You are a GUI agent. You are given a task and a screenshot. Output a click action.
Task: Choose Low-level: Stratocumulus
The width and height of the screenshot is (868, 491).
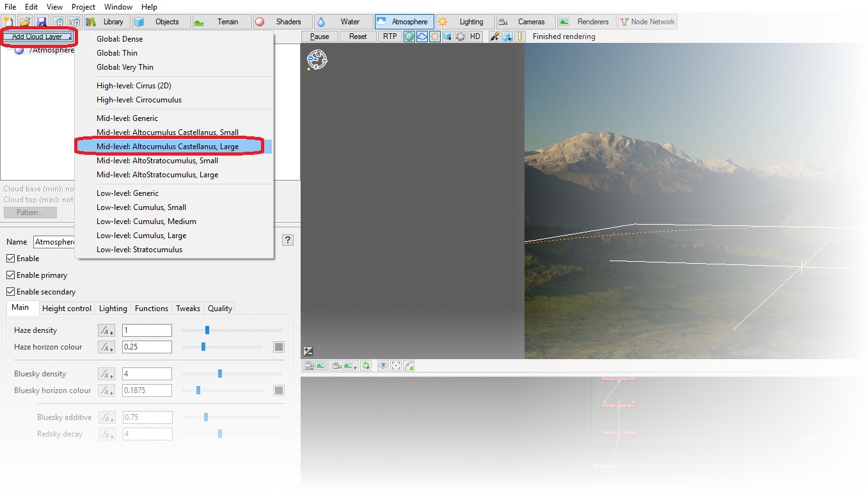(x=174, y=250)
